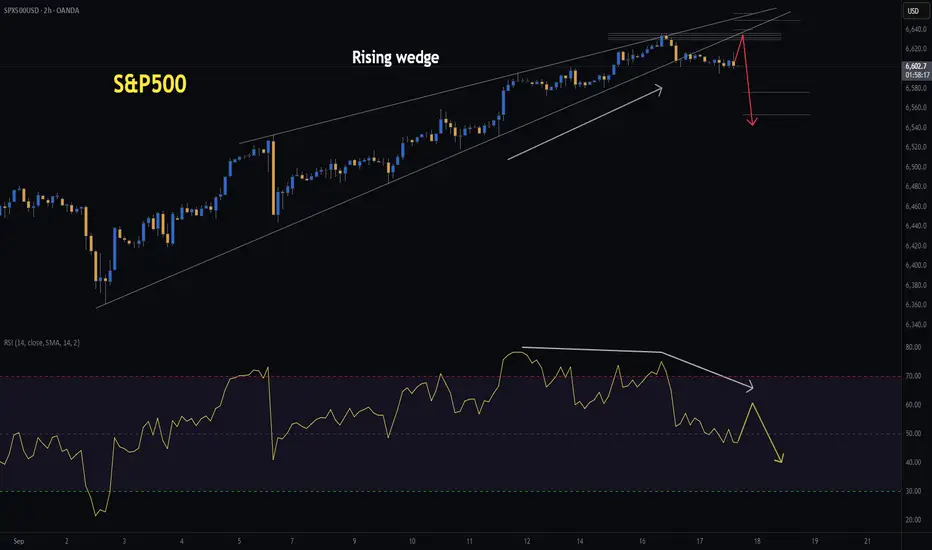Select the RSI (14, close, SMA, 14, 2) indicator legend
The image size is (932, 550).
click(42, 342)
